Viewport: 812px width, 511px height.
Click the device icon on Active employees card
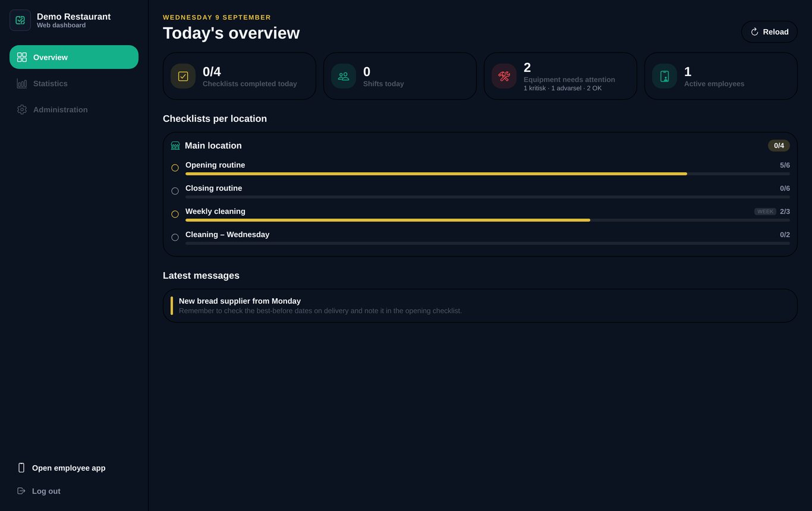(665, 76)
